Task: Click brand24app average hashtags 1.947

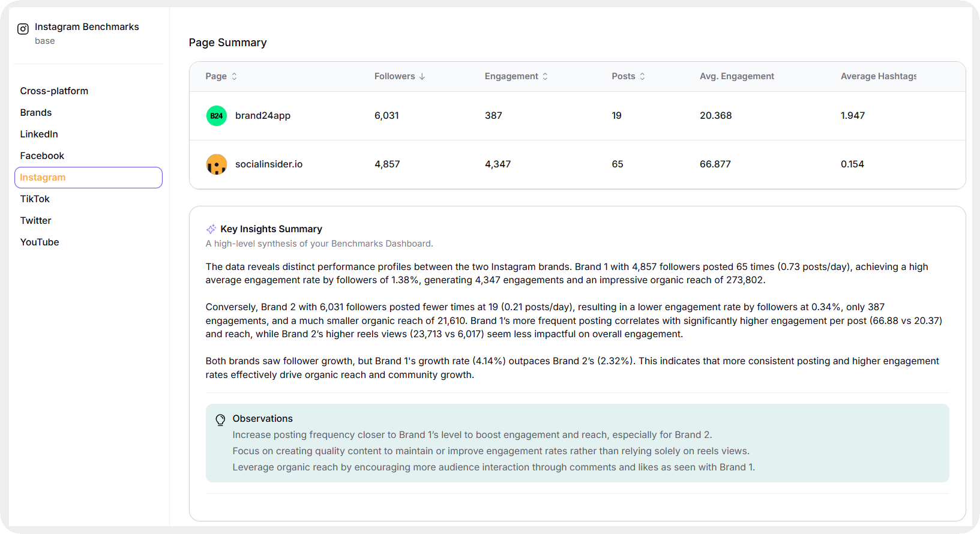Action: click(x=853, y=116)
